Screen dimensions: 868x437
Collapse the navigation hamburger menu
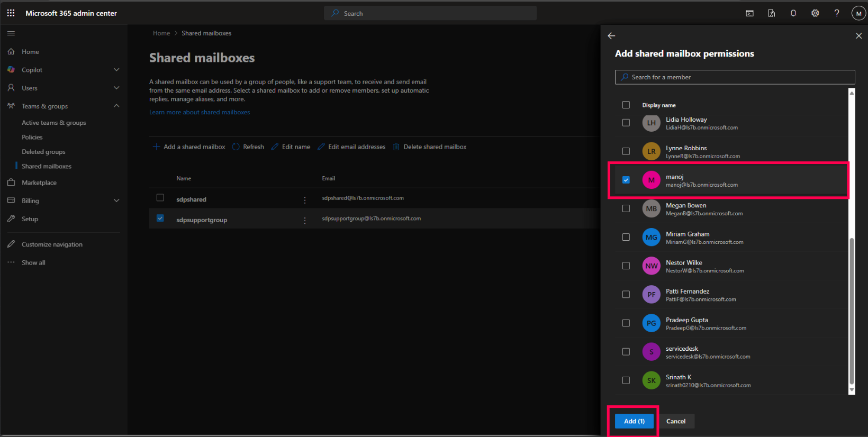pos(11,33)
